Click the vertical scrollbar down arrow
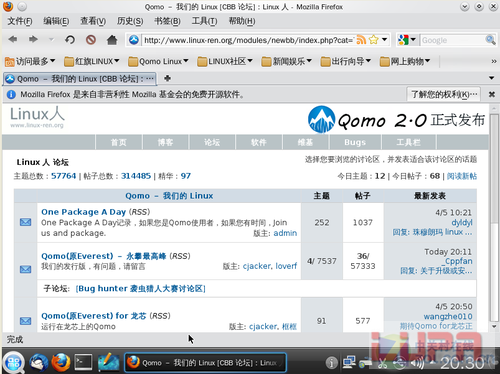The height and width of the screenshot is (374, 500). pos(494,327)
